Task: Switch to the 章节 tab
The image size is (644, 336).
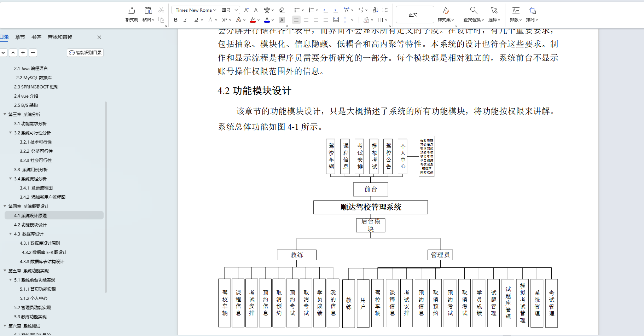Action: [x=20, y=37]
